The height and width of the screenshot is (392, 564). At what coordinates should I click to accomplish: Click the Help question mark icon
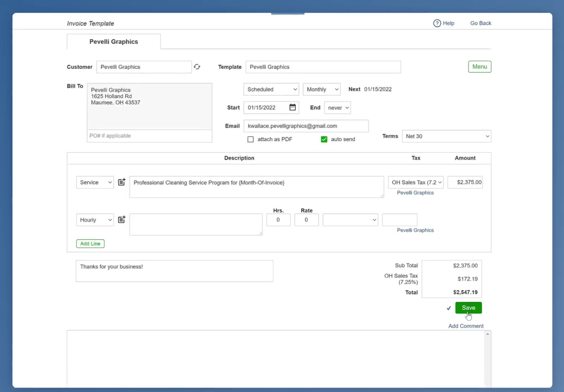tap(437, 23)
